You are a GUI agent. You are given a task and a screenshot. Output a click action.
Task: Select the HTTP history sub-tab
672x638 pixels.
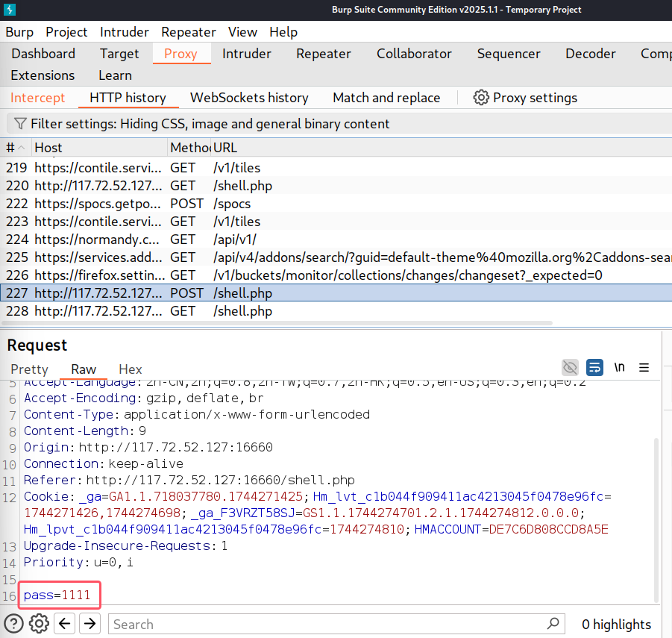128,98
